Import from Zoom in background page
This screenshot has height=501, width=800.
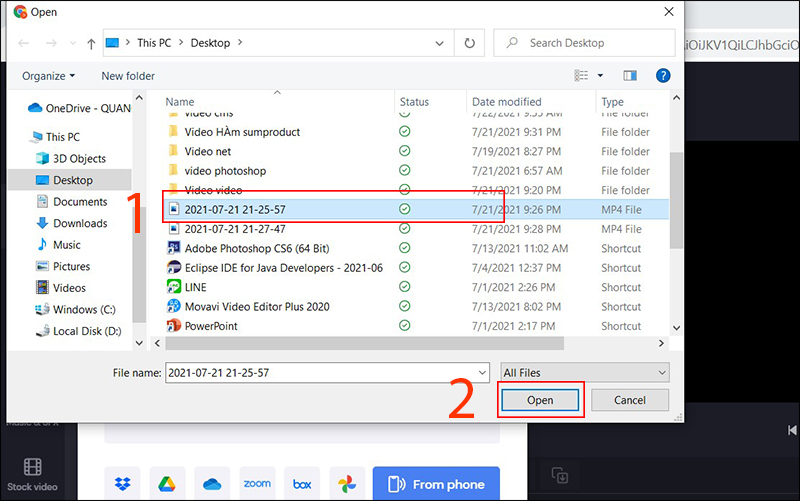tap(257, 483)
